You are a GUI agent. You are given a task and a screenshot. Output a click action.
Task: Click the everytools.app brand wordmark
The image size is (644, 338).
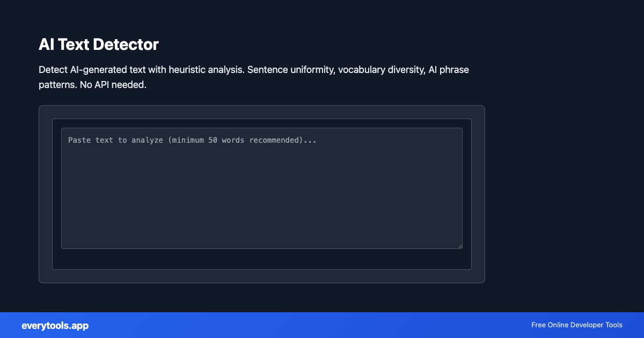coord(55,325)
